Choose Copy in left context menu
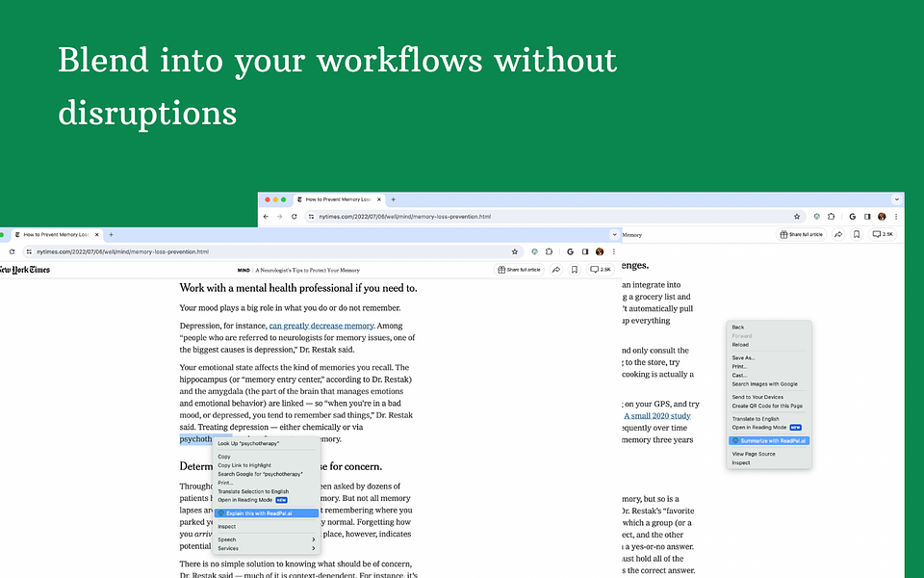Screen dimensions: 924x578 pos(266,457)
